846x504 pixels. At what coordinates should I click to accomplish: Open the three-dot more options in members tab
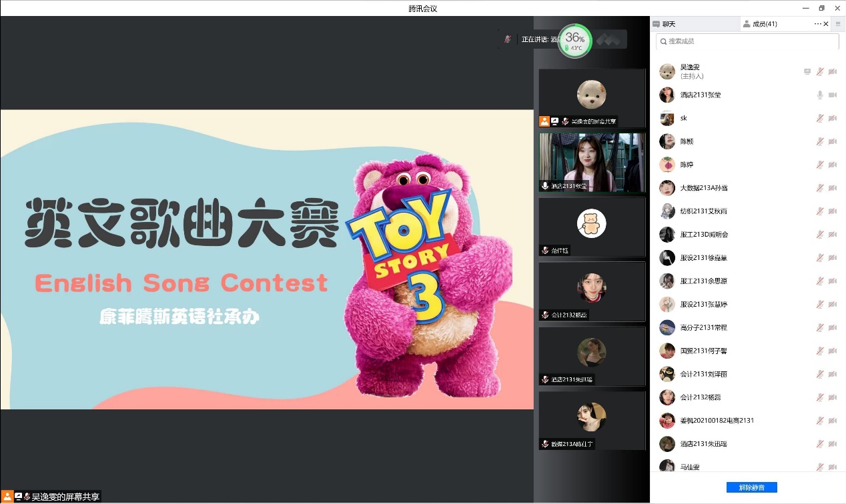[x=817, y=24]
